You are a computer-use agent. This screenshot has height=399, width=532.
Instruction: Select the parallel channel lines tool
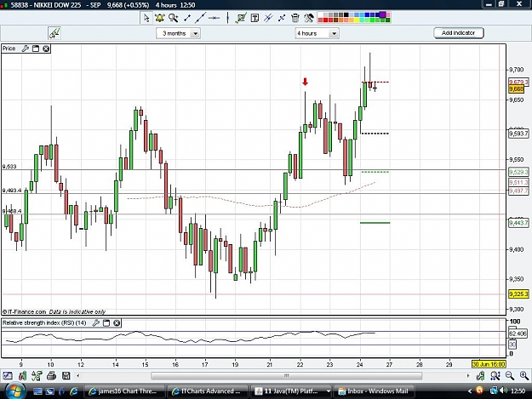click(x=268, y=18)
